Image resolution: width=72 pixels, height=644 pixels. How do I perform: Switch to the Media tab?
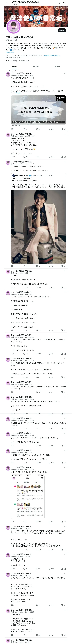click(x=57, y=67)
